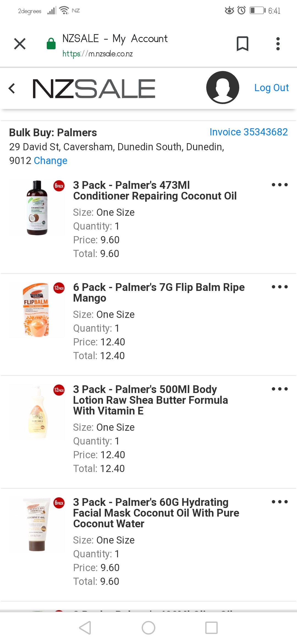View the Coconut Oil Conditioner product image

pyautogui.click(x=37, y=208)
